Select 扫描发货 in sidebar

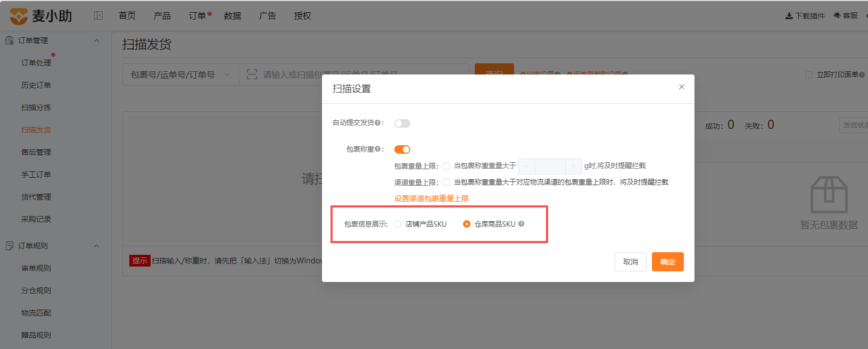[x=36, y=130]
